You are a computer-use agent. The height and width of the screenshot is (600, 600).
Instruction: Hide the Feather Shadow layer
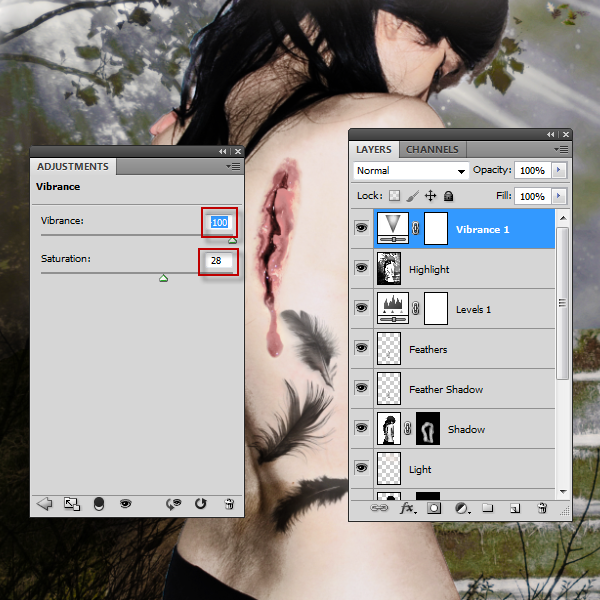coord(362,388)
